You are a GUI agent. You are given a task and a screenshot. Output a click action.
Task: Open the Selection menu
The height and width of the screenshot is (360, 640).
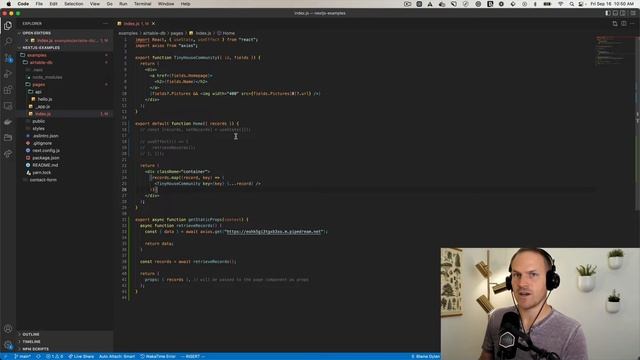73,4
